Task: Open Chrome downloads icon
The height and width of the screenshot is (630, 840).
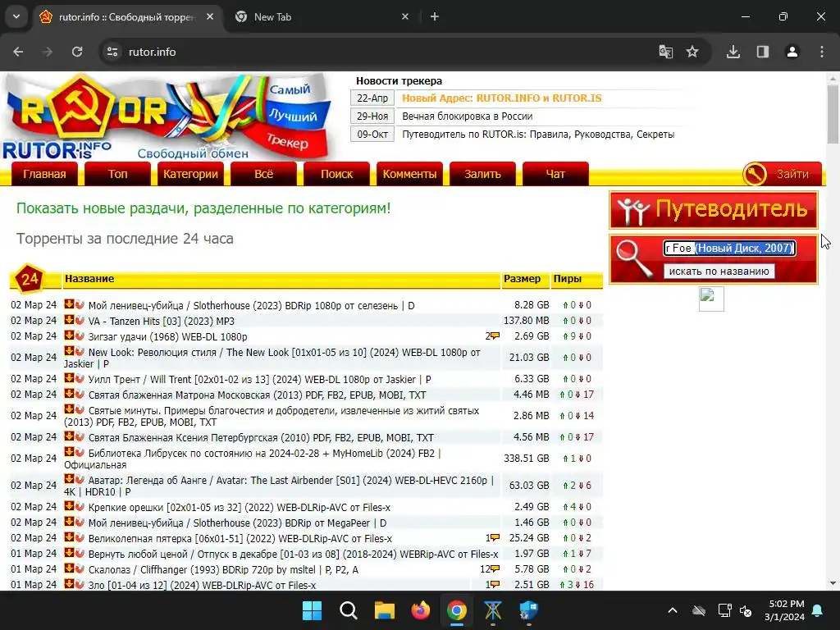Action: pos(733,52)
